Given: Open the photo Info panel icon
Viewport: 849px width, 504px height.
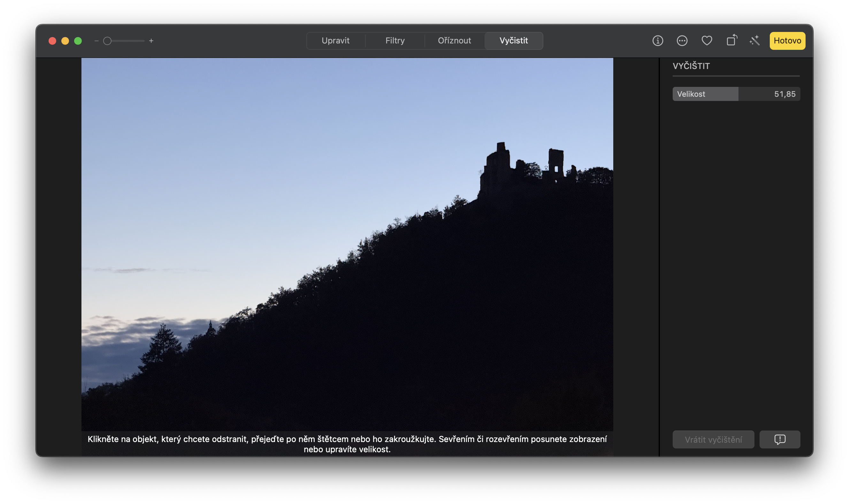Looking at the screenshot, I should (657, 41).
